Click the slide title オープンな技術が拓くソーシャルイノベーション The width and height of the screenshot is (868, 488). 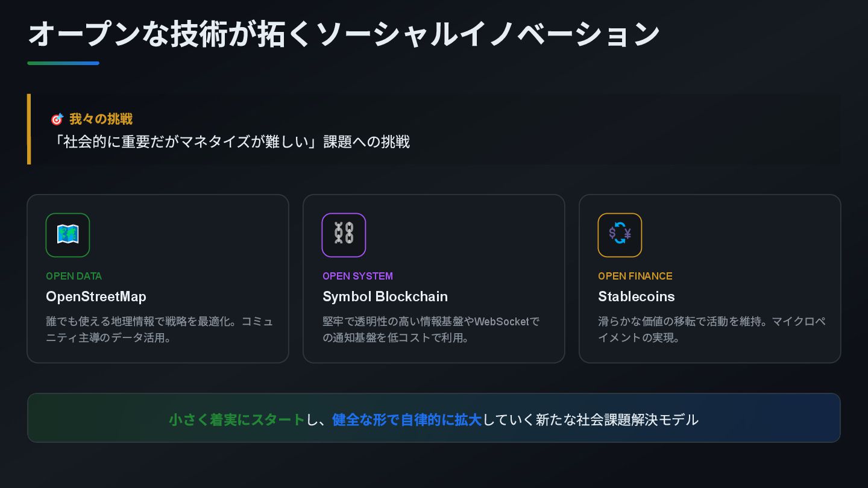tap(344, 34)
